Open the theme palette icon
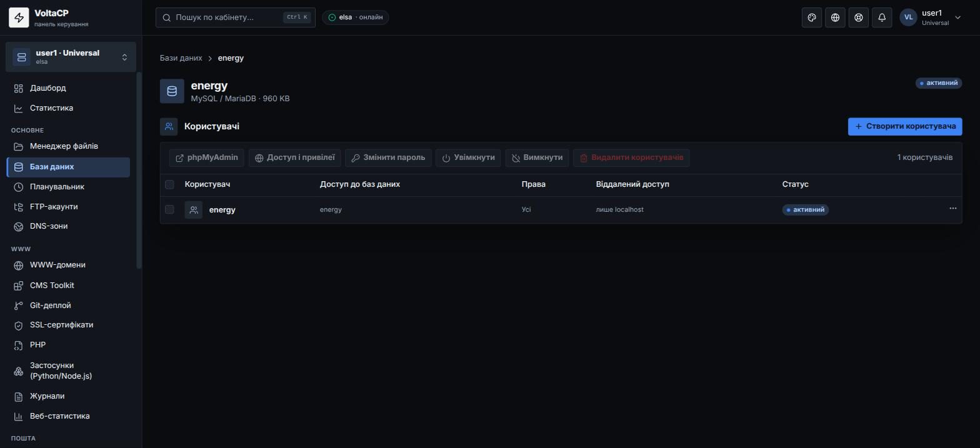 tap(812, 17)
